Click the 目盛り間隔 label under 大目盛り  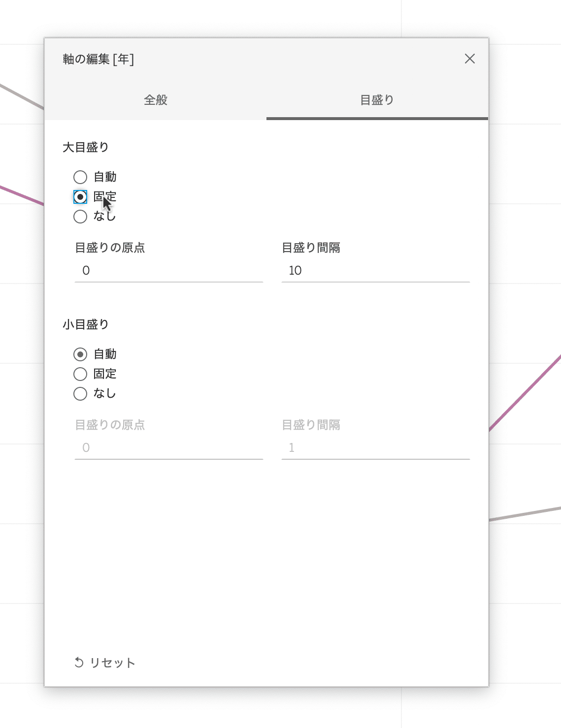coord(311,248)
